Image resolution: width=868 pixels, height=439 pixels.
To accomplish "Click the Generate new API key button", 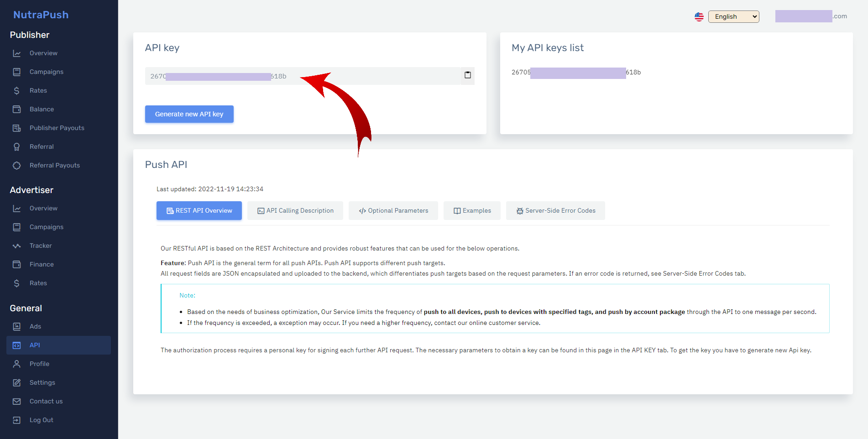I will [189, 114].
